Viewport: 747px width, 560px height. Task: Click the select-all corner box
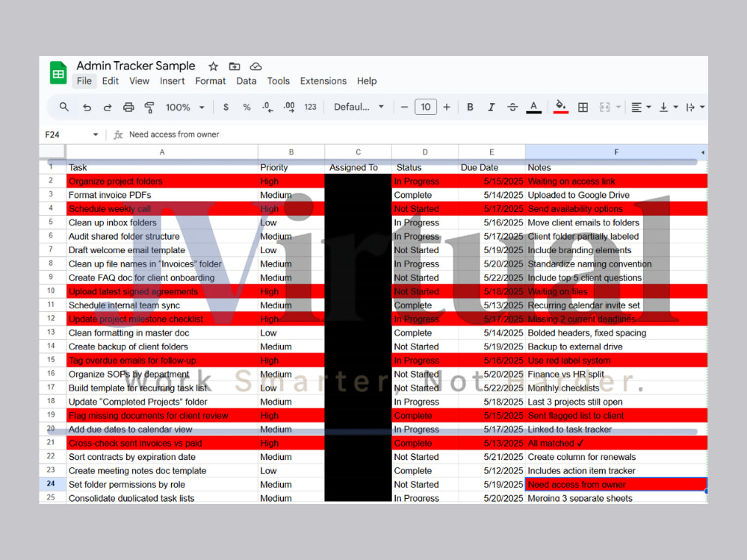click(52, 152)
